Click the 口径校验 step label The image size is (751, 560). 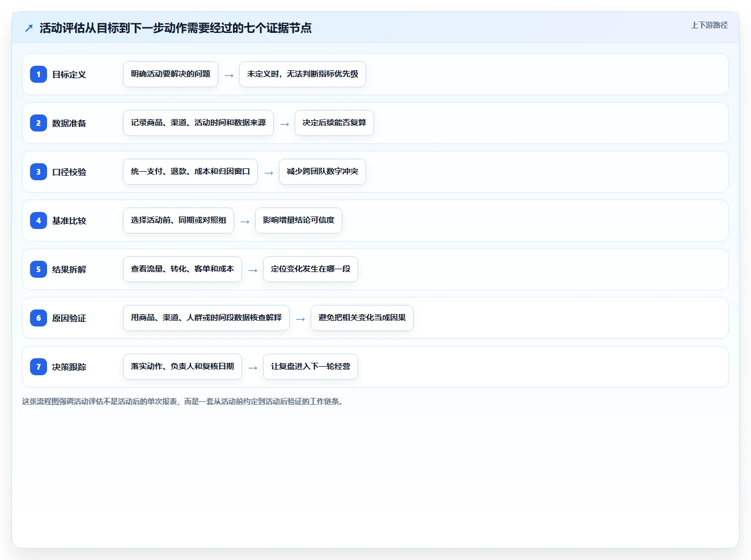[x=69, y=172]
